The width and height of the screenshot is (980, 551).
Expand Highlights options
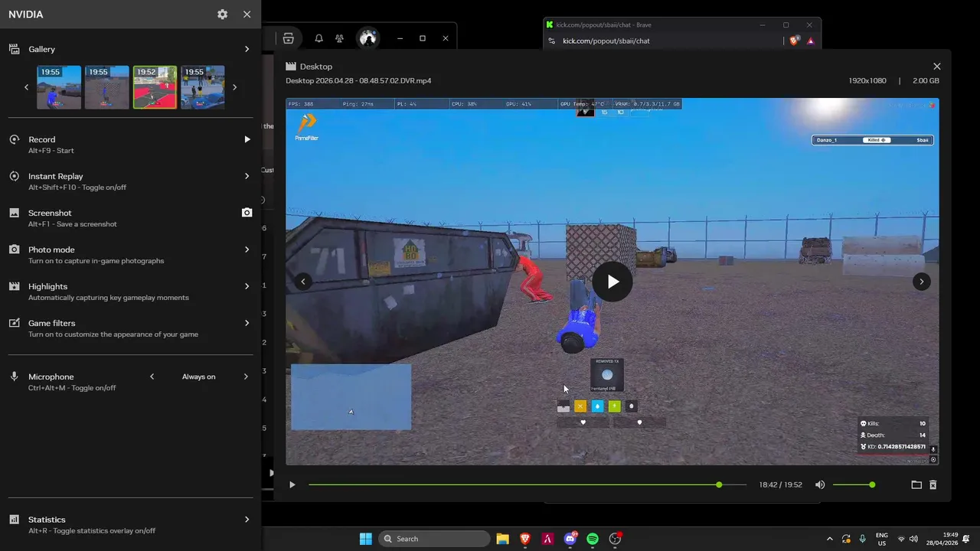click(247, 286)
